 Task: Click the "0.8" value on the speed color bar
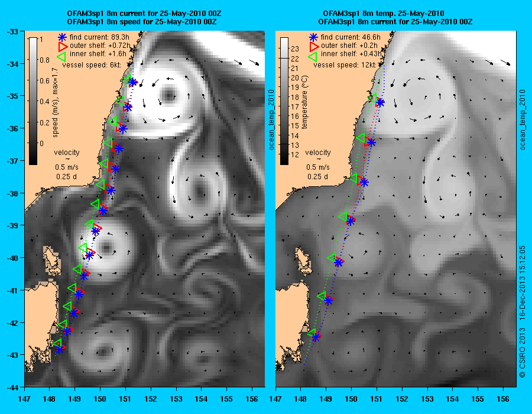[x=45, y=60]
